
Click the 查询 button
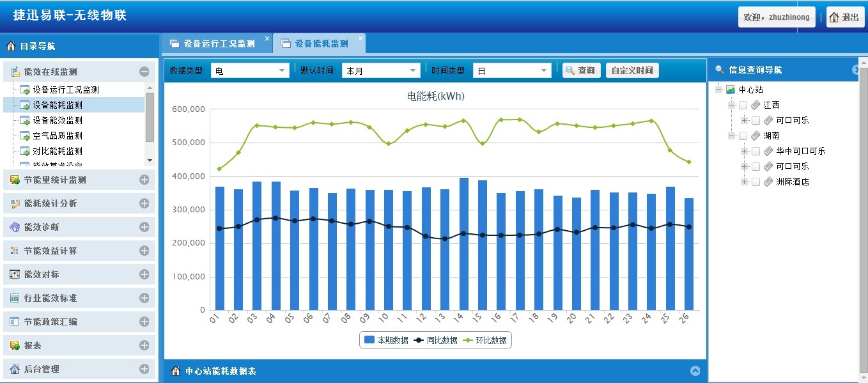click(x=580, y=70)
